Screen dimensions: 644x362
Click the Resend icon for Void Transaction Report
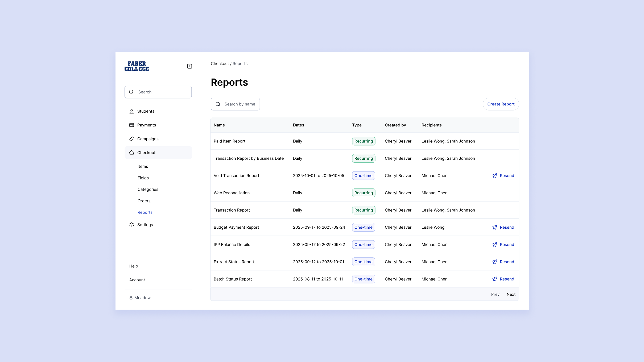[495, 176]
